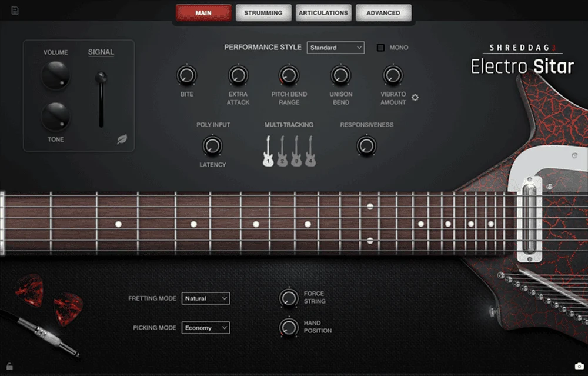
Task: Click the Pitch Bend Range knob
Action: (289, 75)
